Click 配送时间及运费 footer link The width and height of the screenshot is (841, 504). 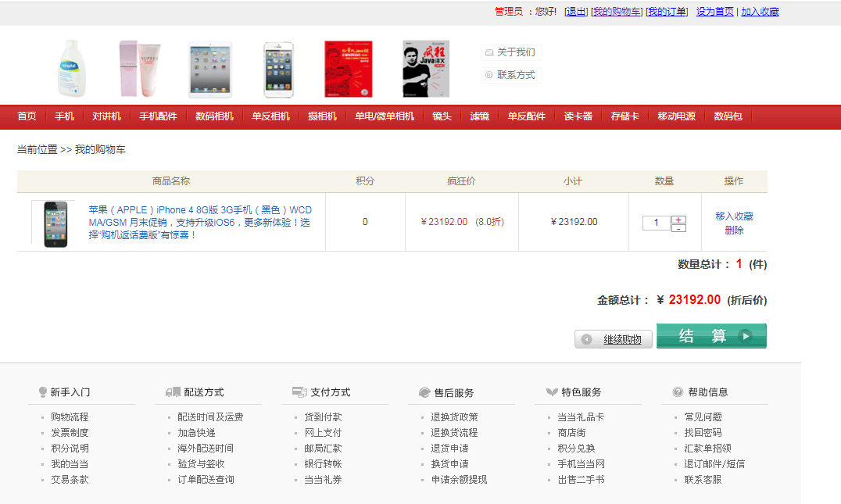click(210, 416)
